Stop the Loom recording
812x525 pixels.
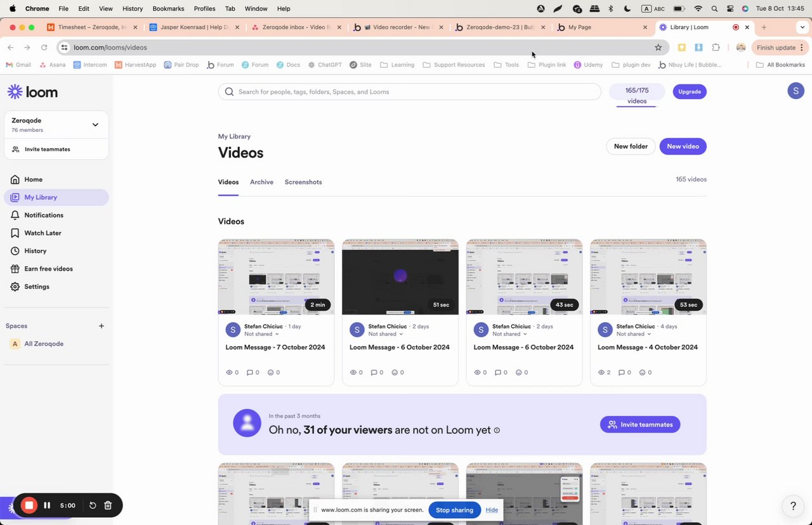(x=29, y=505)
